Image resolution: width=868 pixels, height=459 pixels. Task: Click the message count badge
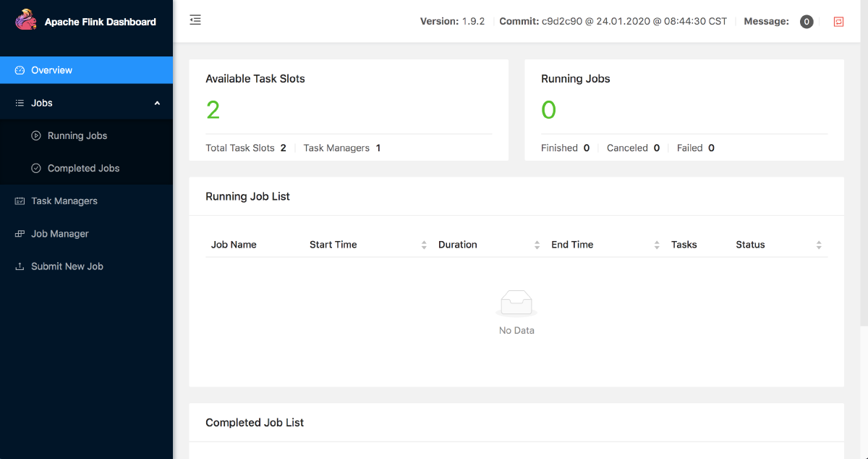point(807,22)
